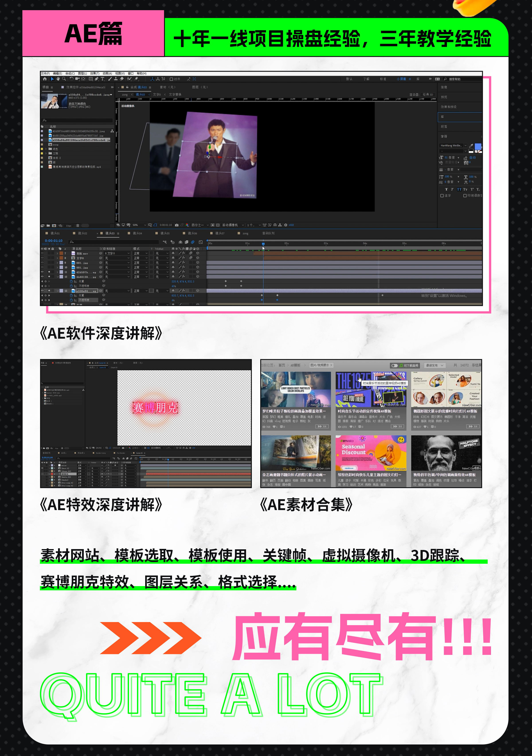Viewport: 532px width, 756px height.
Task: Select the Brush tool
Action: (110, 79)
